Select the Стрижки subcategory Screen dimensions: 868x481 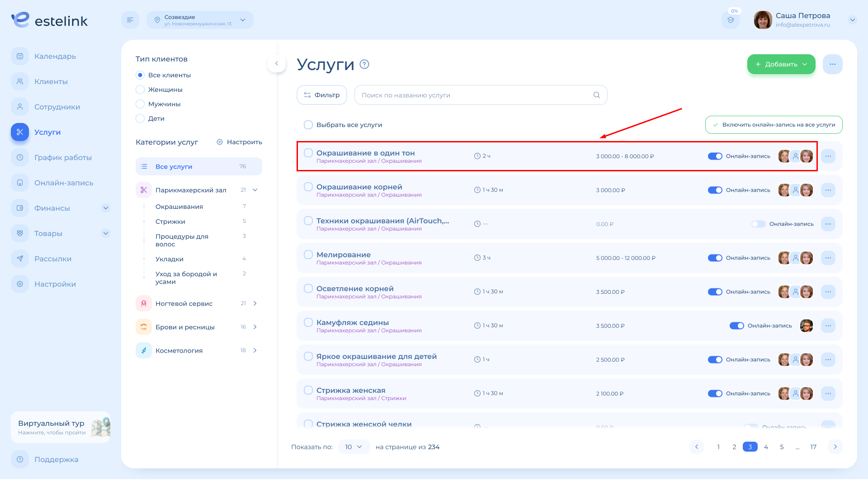tap(170, 222)
